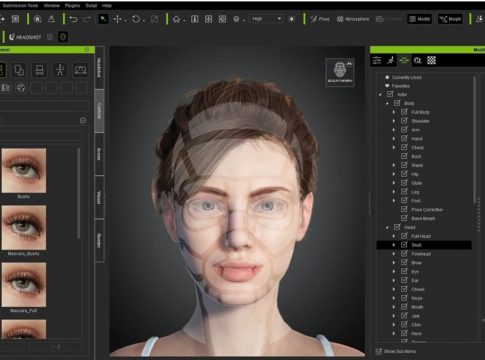The width and height of the screenshot is (485, 360).
Task: Expand the Jaw tree node
Action: [x=394, y=316]
